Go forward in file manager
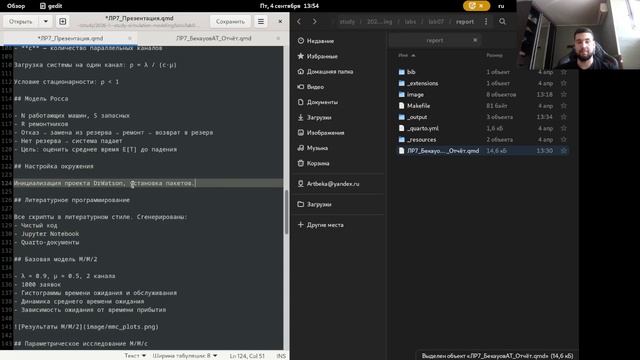The width and height of the screenshot is (640, 360). [x=315, y=21]
